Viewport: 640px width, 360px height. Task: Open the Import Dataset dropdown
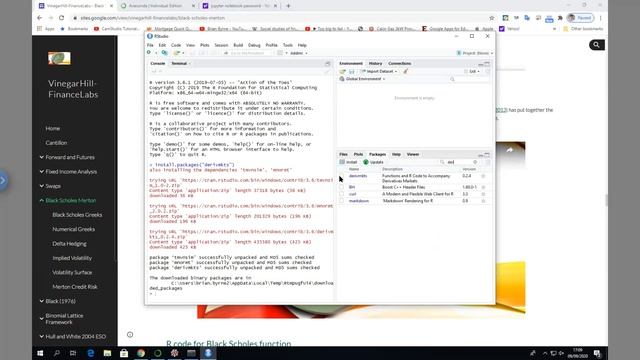pyautogui.click(x=379, y=71)
